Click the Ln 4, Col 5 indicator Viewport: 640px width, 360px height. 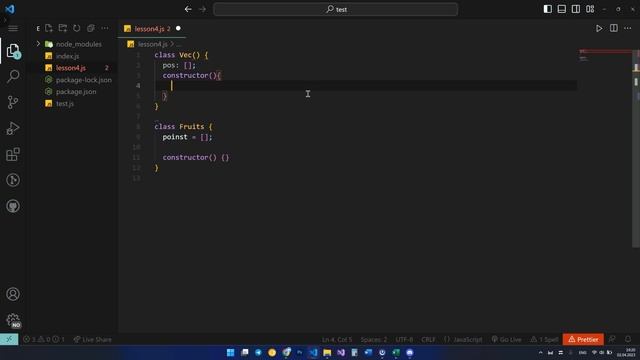[x=337, y=339]
